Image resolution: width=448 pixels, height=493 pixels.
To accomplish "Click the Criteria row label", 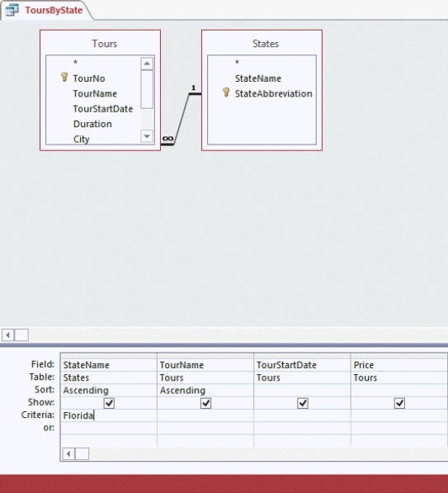I will point(38,415).
